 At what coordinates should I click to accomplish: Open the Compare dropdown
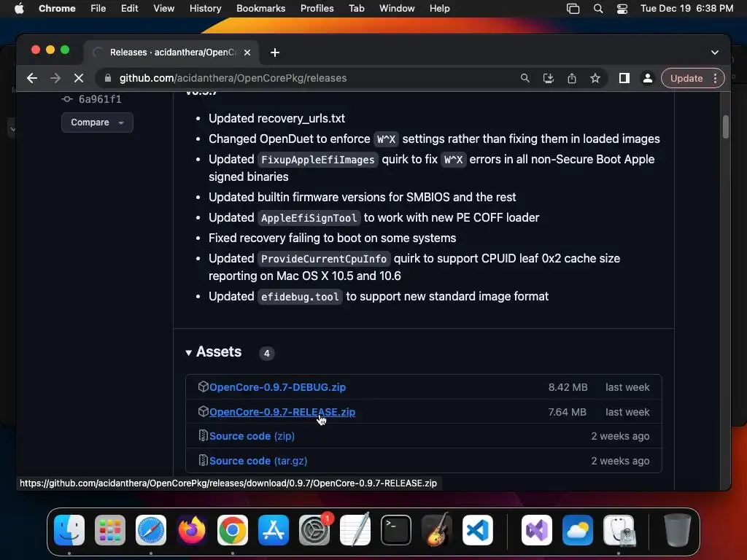(97, 122)
